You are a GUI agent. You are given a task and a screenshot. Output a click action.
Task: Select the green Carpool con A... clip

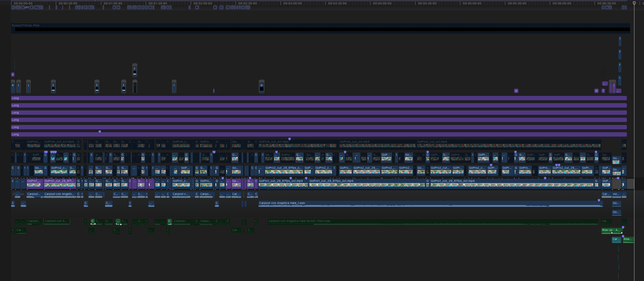pos(57,222)
